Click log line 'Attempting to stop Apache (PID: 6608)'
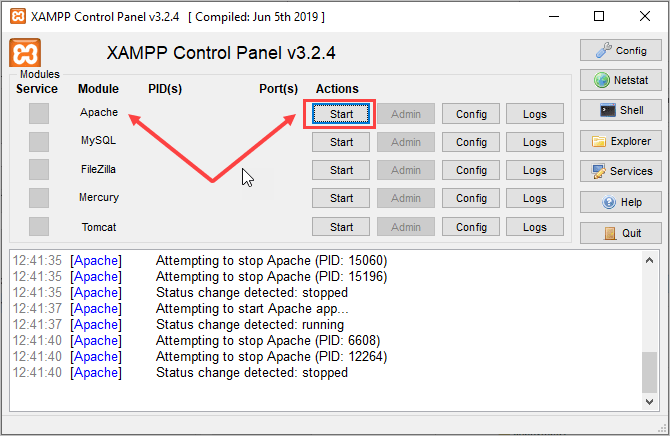The width and height of the screenshot is (670, 436). tap(268, 341)
